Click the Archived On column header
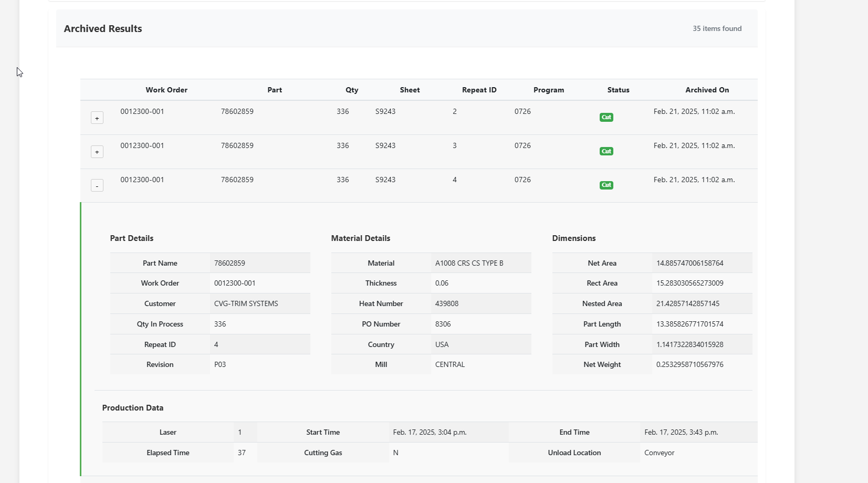The width and height of the screenshot is (868, 483). [707, 90]
